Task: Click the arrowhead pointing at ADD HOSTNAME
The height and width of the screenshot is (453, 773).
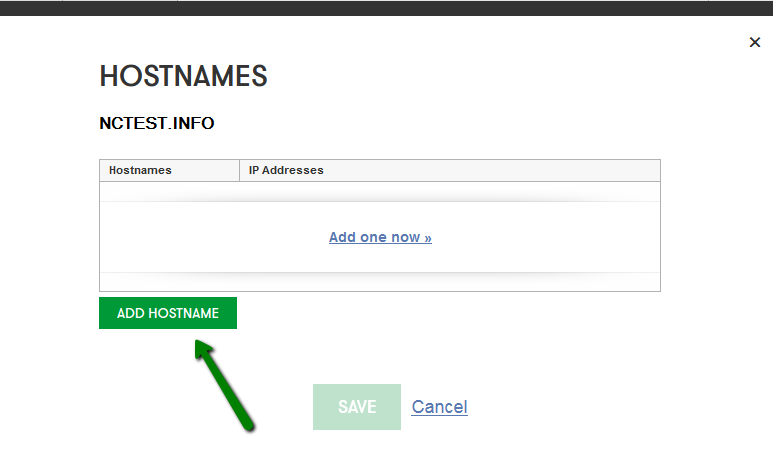Action: [203, 349]
